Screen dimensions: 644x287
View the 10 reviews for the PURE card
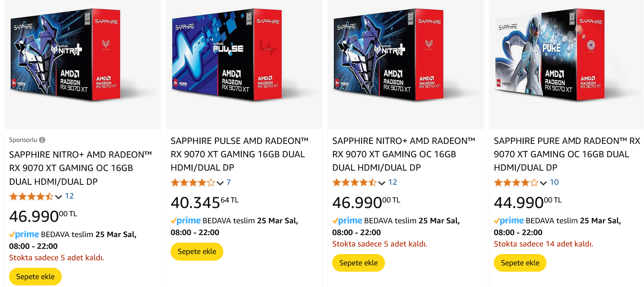click(x=554, y=182)
